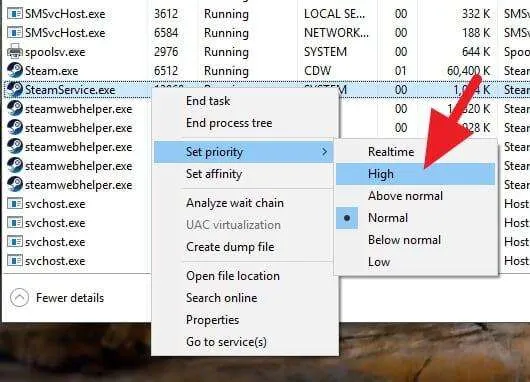Select the SteamService.exe process name
The width and height of the screenshot is (530, 382).
click(x=70, y=90)
